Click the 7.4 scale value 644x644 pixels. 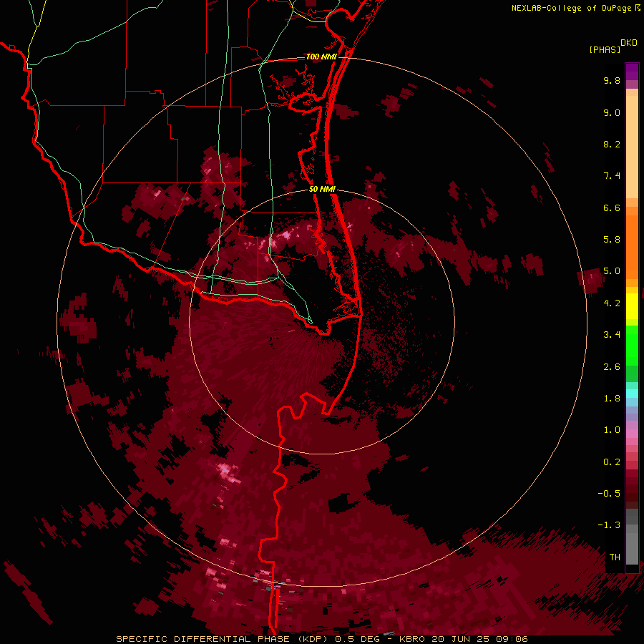pos(612,176)
